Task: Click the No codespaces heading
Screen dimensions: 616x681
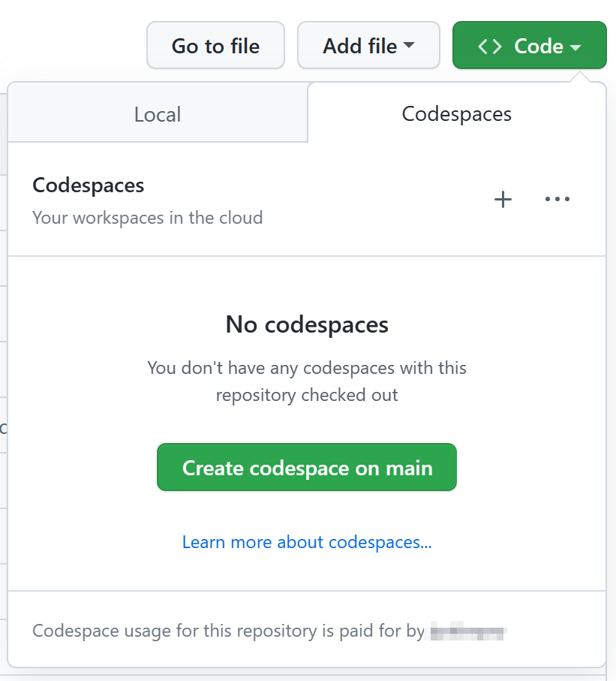Action: (306, 324)
